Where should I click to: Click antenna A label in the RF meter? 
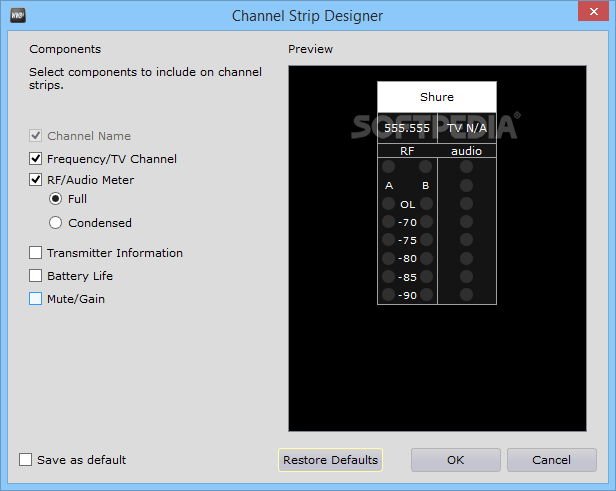pyautogui.click(x=389, y=185)
